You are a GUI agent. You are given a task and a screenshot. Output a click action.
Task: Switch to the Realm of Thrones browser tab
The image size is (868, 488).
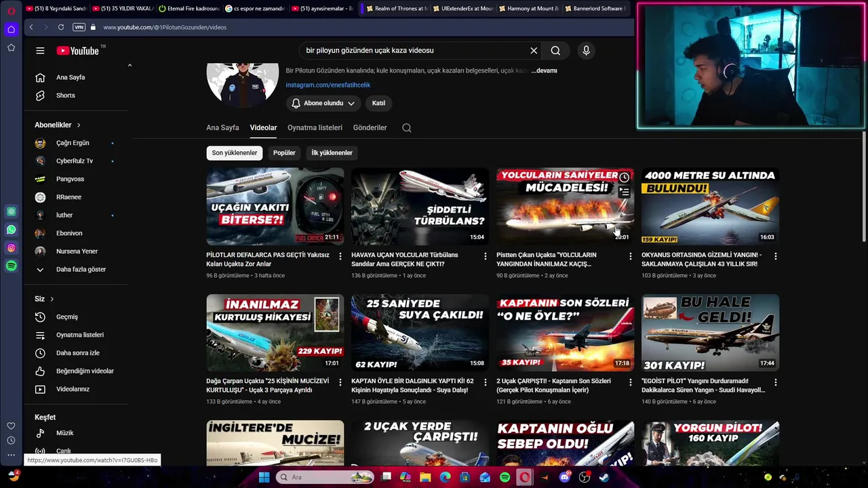pyautogui.click(x=397, y=8)
